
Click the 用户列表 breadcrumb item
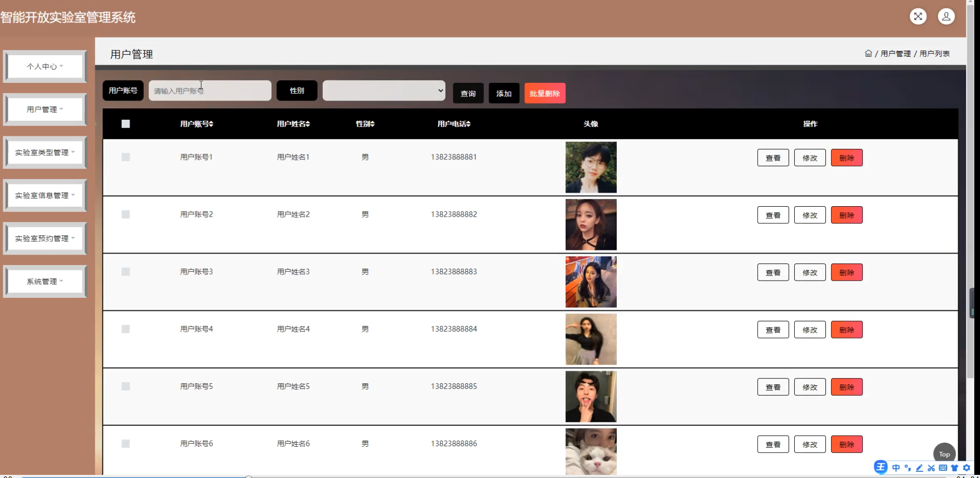(x=935, y=54)
